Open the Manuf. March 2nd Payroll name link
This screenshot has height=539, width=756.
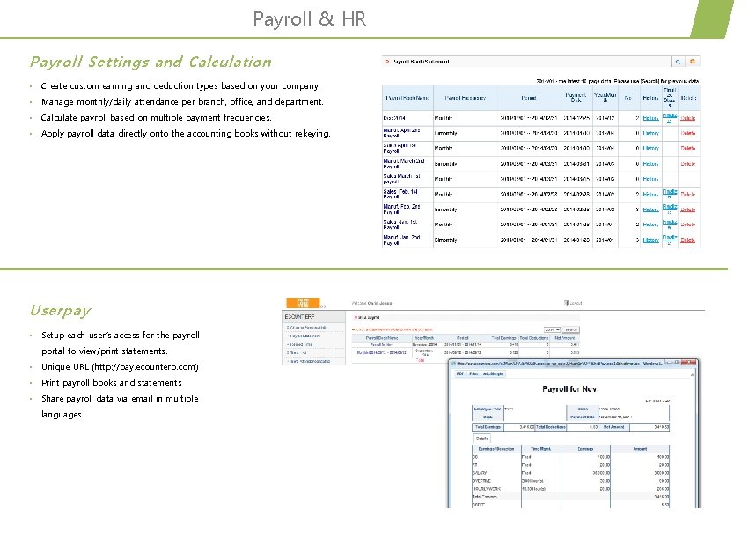pyautogui.click(x=404, y=164)
